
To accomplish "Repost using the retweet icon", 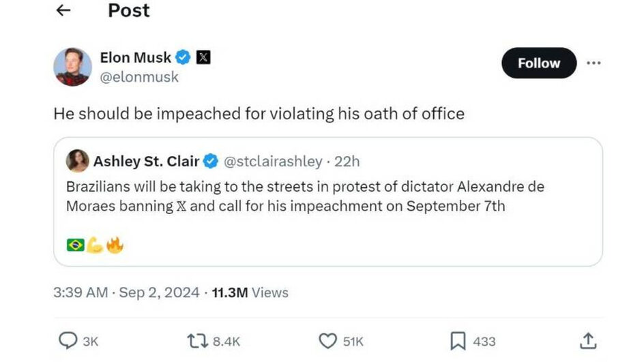I will (x=198, y=341).
